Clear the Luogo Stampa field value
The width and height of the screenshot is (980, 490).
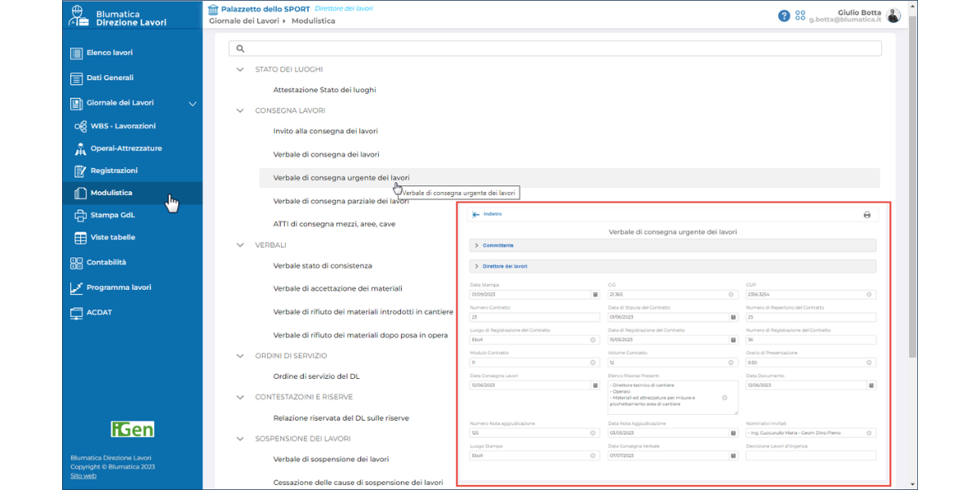tap(594, 457)
